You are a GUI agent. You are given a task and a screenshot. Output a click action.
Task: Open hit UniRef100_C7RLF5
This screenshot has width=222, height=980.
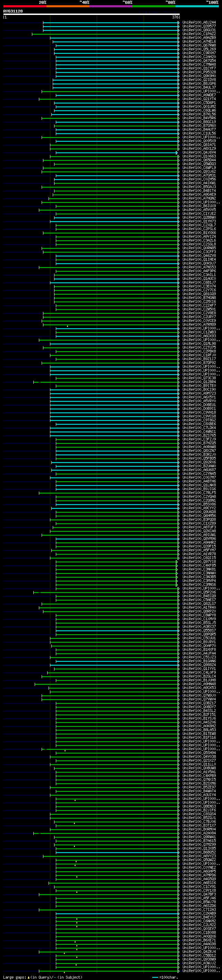coord(199,493)
